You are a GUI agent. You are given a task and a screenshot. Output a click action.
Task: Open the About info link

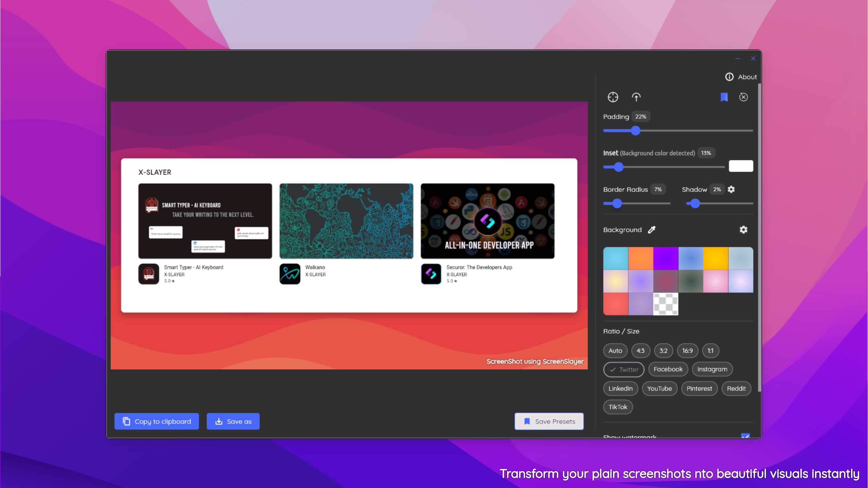click(x=741, y=77)
